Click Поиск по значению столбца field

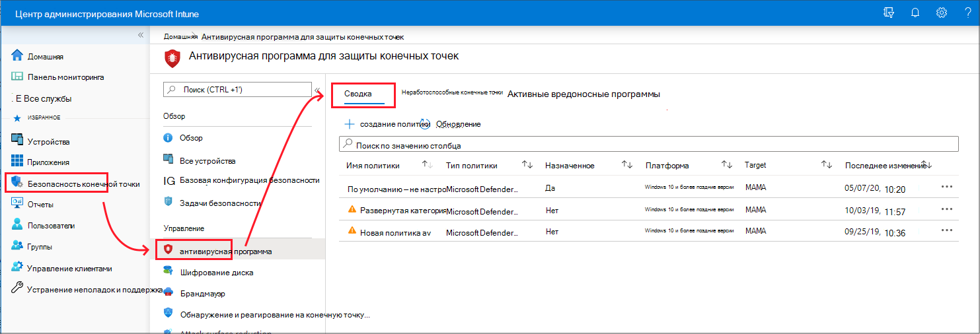pos(648,144)
